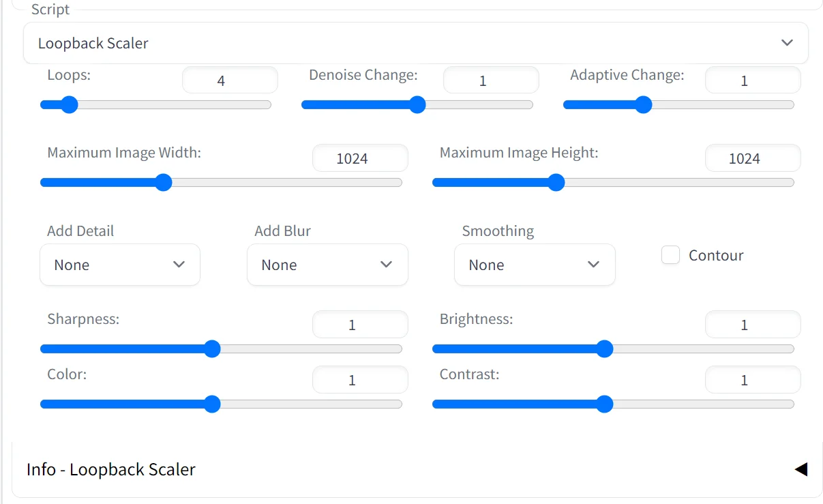
Task: Focus the Sharpness value input field
Action: point(360,325)
